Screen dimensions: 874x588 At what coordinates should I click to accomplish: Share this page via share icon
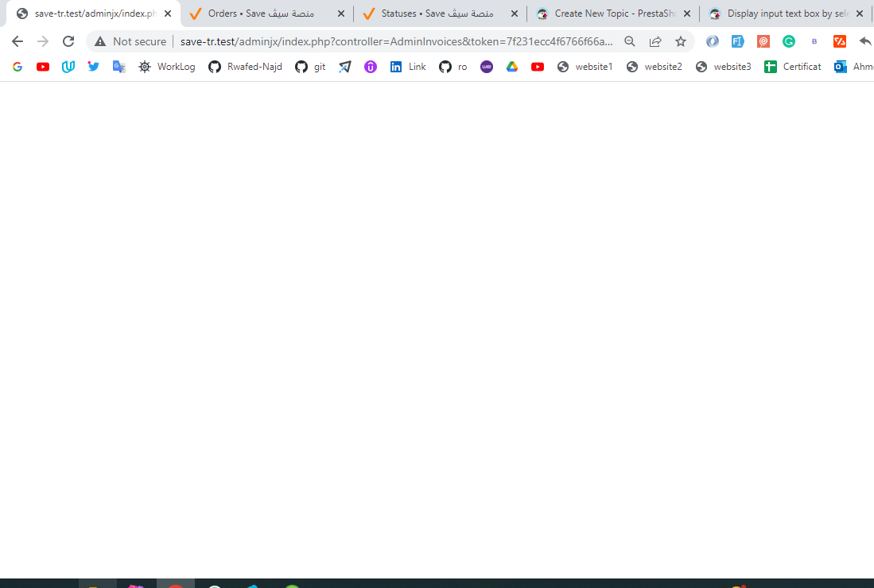[x=655, y=41]
